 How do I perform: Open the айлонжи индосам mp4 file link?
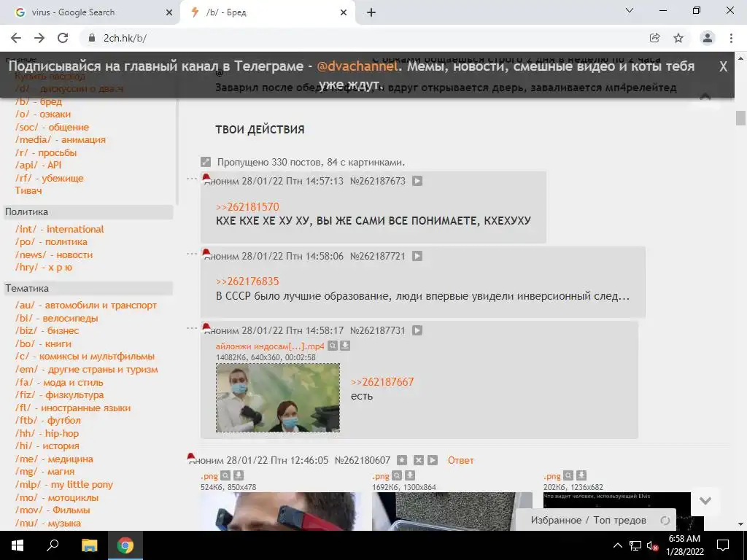pos(270,346)
